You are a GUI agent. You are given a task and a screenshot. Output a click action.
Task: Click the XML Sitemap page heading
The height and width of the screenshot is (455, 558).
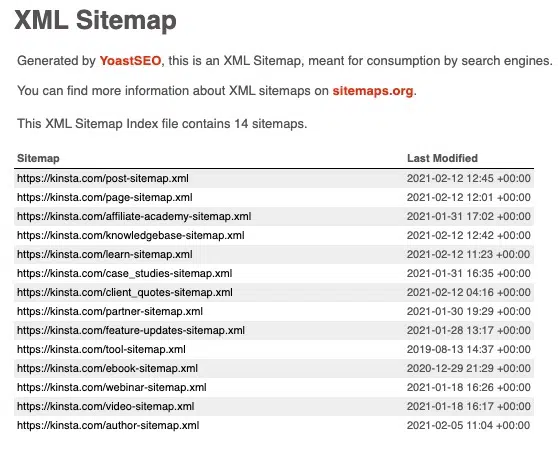tap(95, 20)
